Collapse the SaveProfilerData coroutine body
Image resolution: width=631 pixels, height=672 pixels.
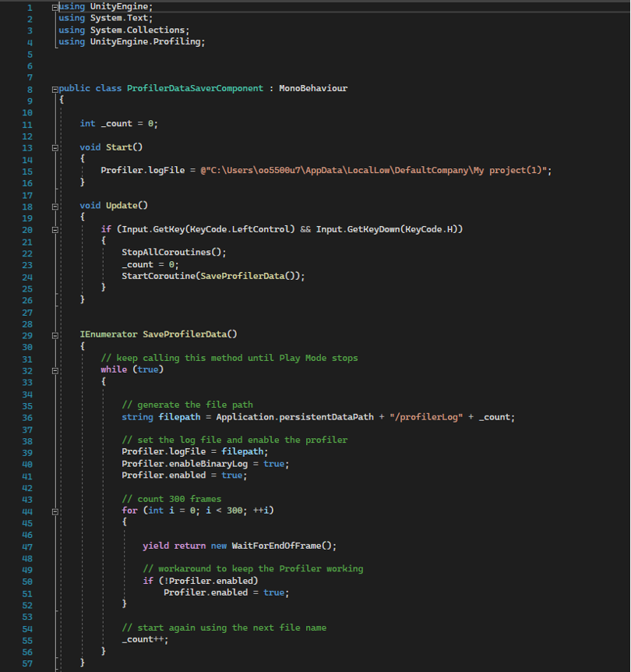[53, 334]
